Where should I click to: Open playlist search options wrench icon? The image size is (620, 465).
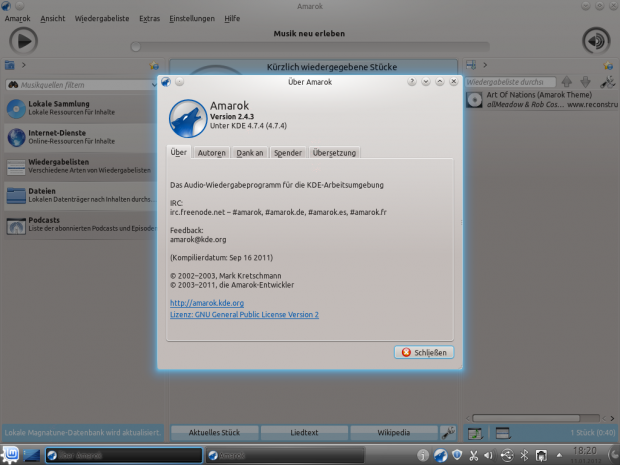click(x=608, y=82)
